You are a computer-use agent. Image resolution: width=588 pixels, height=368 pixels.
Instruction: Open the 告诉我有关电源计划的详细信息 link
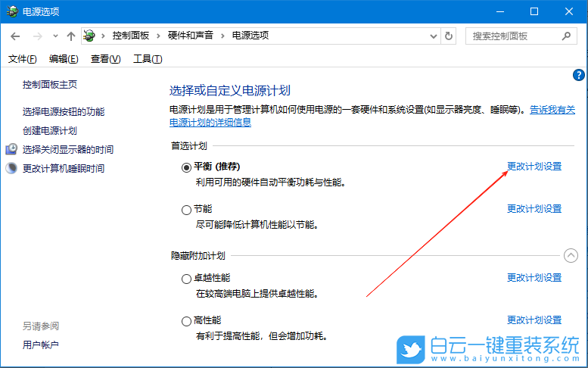coord(210,123)
